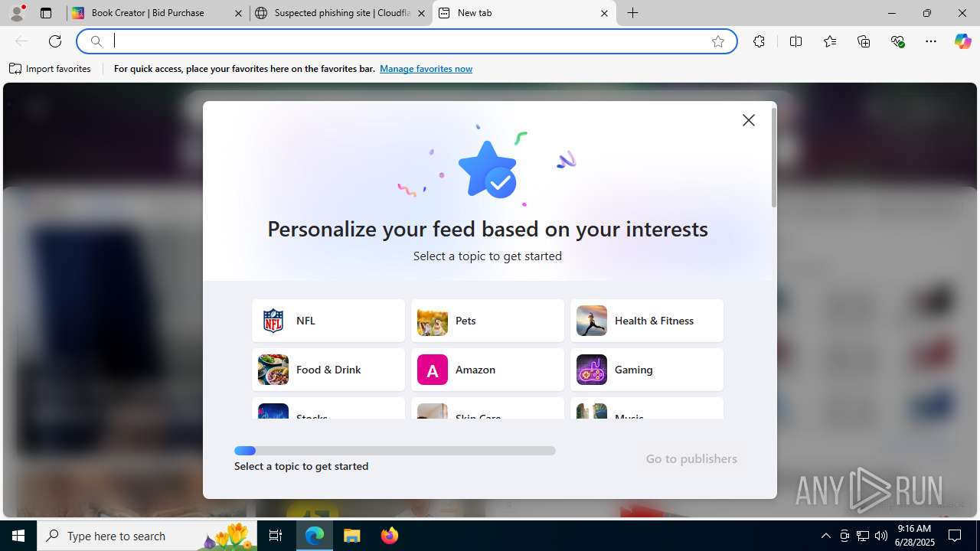Launch Firefox from taskbar
Screen dimensions: 980x551
390,536
